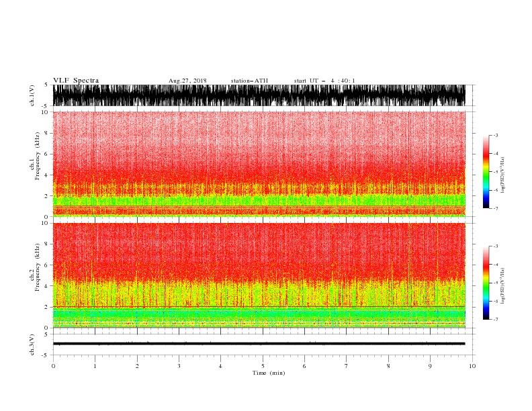Click the -6 label on ch.2 color bar
Screen dimensions: 532x411
495,301
